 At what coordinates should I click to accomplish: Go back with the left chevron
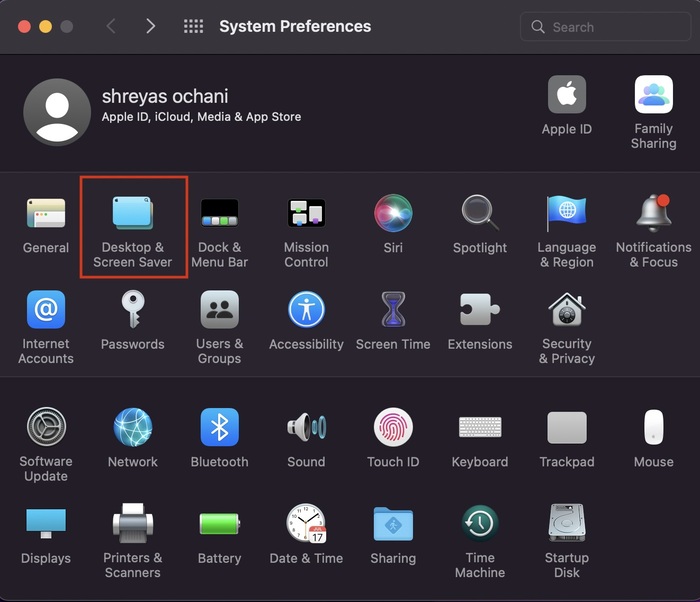coord(111,26)
